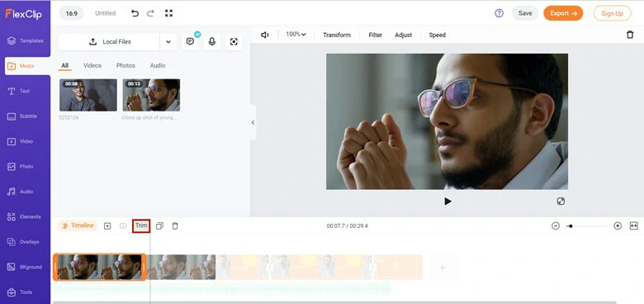This screenshot has height=304, width=644.
Task: Zoom in the timeline with plus icon
Action: click(618, 226)
